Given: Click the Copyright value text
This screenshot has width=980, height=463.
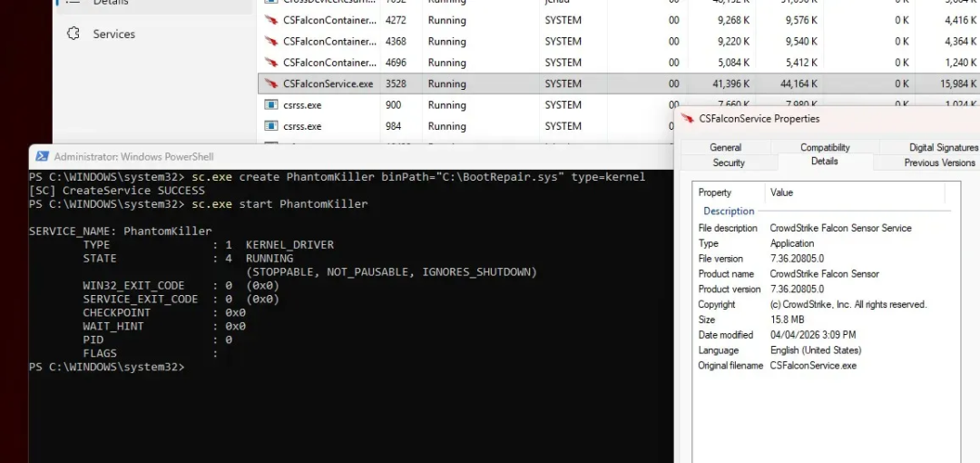Looking at the screenshot, I should [848, 304].
